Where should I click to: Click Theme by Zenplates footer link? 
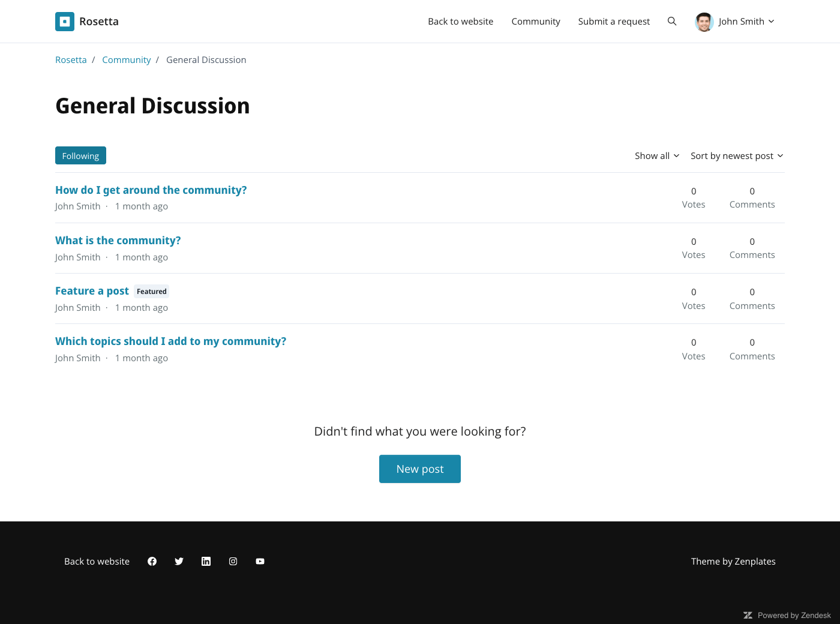pos(733,562)
